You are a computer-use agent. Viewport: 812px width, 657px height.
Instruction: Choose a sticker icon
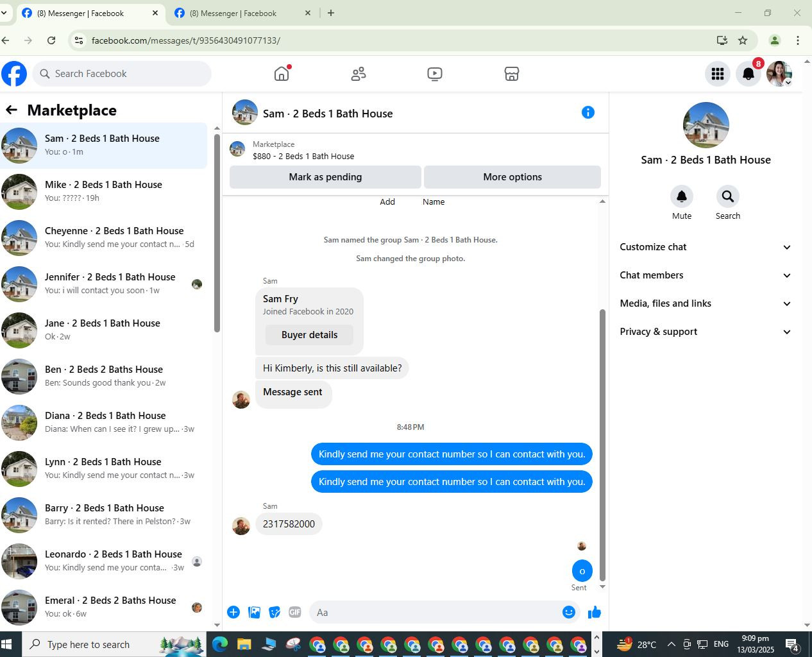tap(275, 612)
